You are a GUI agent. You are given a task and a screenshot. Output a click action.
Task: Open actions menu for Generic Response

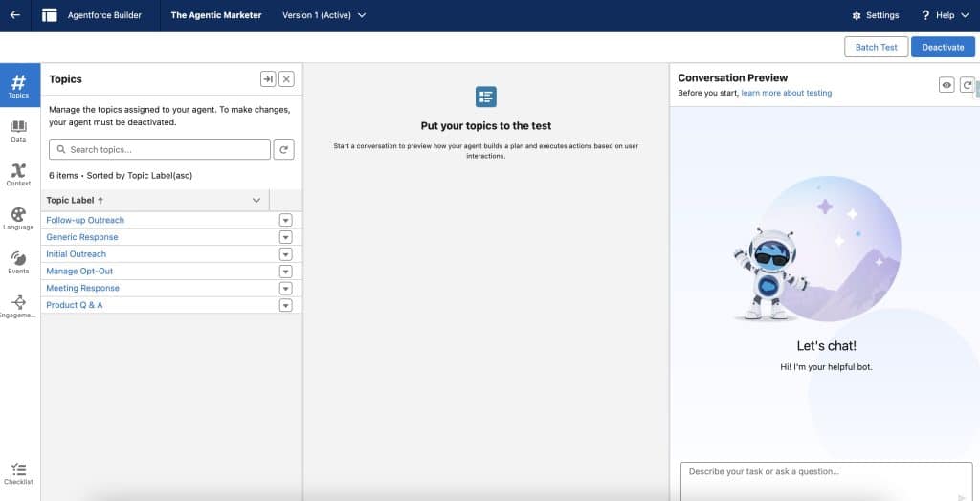click(x=285, y=237)
